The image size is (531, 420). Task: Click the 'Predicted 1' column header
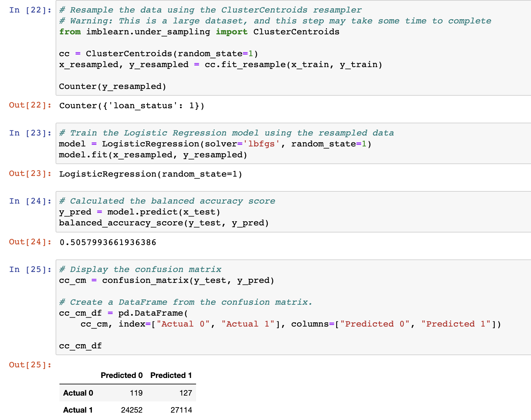point(171,375)
